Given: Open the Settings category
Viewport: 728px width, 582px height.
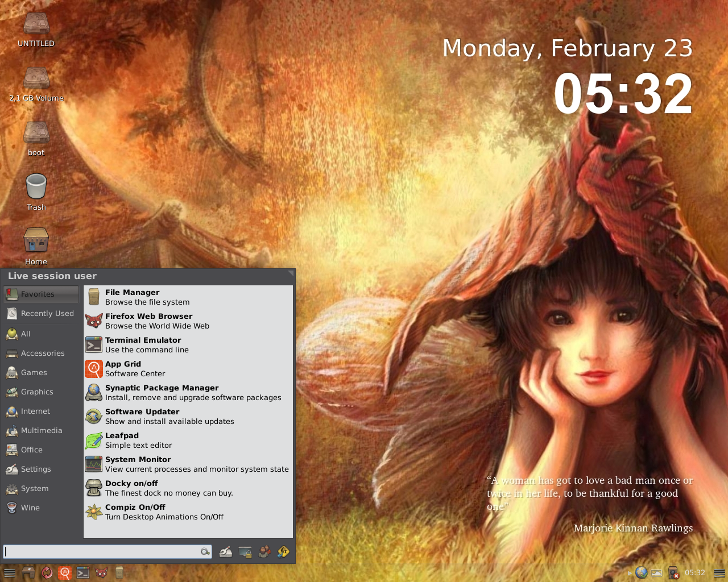Looking at the screenshot, I should (42, 469).
